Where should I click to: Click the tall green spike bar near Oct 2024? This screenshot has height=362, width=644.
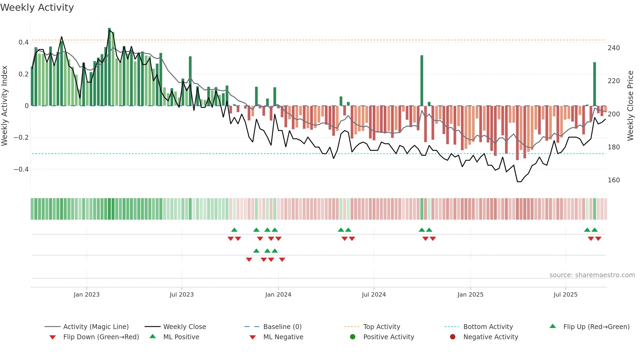tap(422, 80)
